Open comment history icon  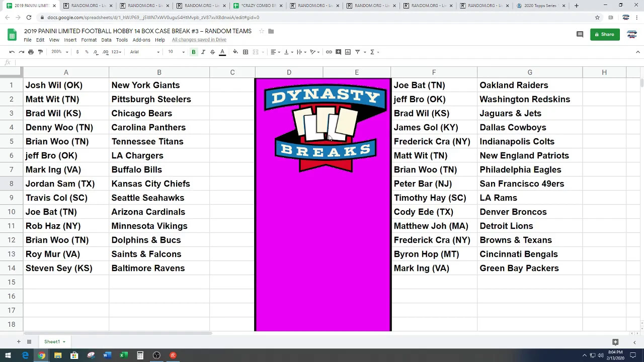(x=580, y=35)
